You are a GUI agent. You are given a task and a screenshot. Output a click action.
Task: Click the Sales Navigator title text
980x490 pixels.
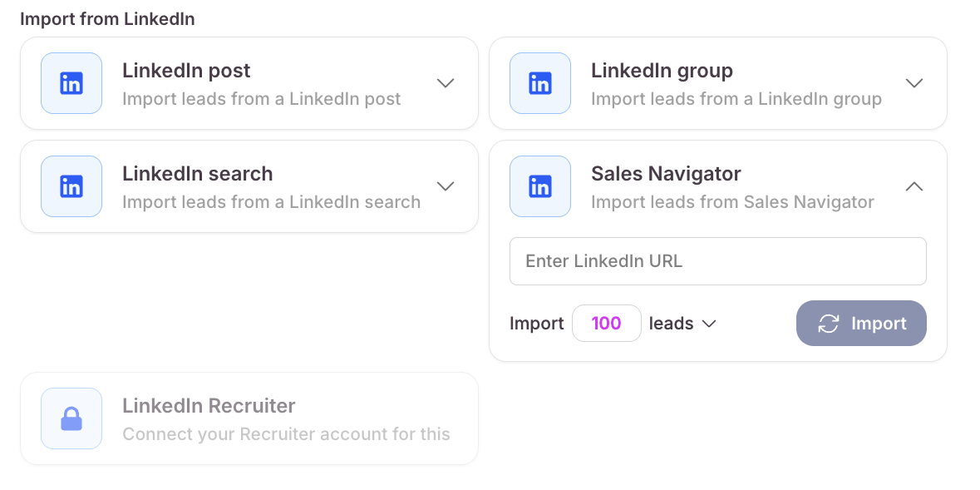(666, 174)
